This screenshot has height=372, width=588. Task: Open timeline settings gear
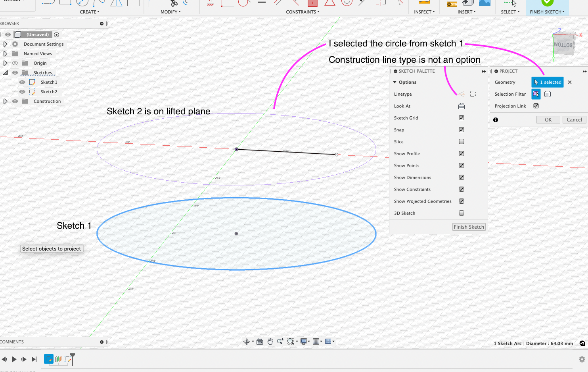[582, 359]
